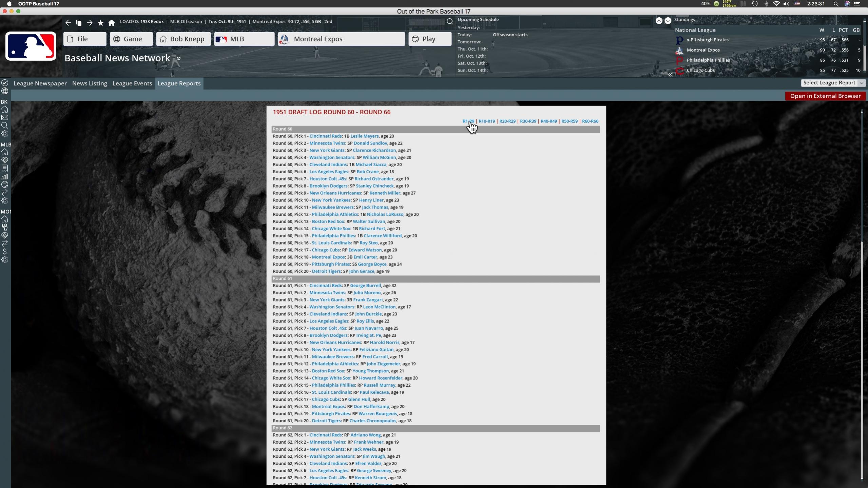Go back with the left arrow icon
The image size is (868, 488).
click(x=68, y=23)
